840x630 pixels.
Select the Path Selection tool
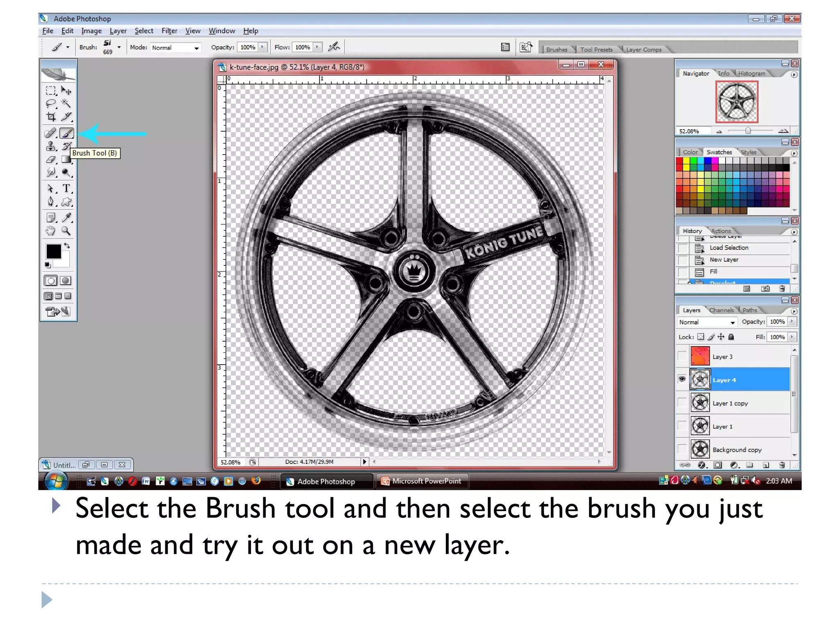click(50, 189)
